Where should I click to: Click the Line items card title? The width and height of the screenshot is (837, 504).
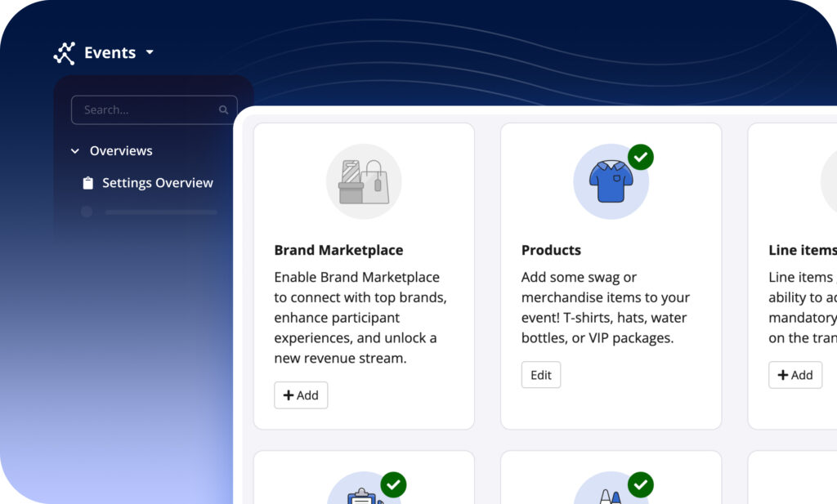coord(802,250)
